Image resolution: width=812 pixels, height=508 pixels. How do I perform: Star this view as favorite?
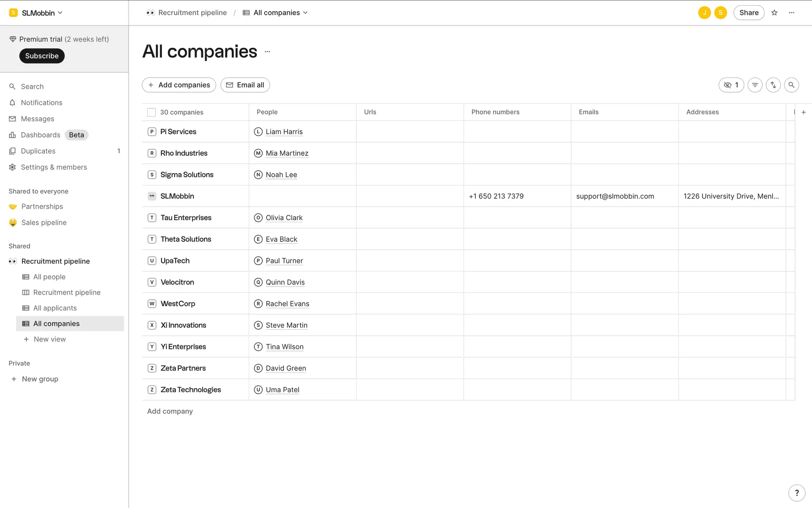[x=774, y=13]
